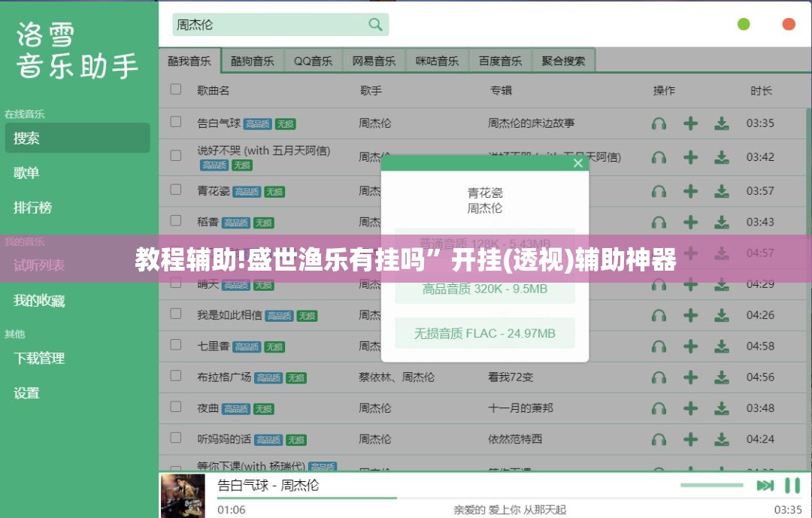
Task: Close the 青花瓷 download dialog
Action: (x=578, y=163)
